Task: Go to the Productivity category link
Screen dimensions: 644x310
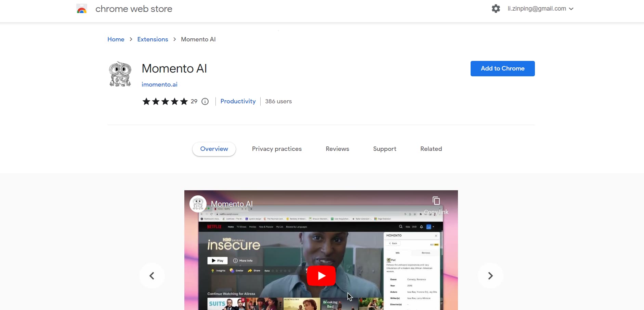Action: pos(238,101)
